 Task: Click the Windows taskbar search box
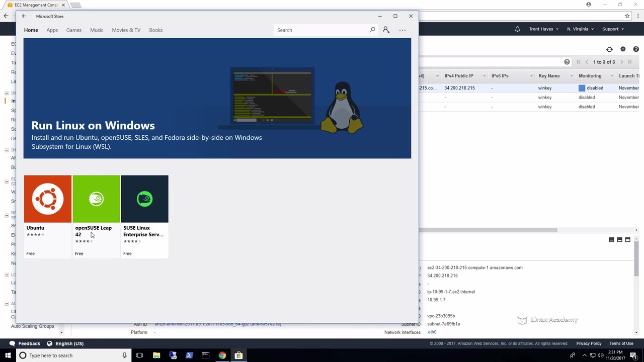(73, 355)
